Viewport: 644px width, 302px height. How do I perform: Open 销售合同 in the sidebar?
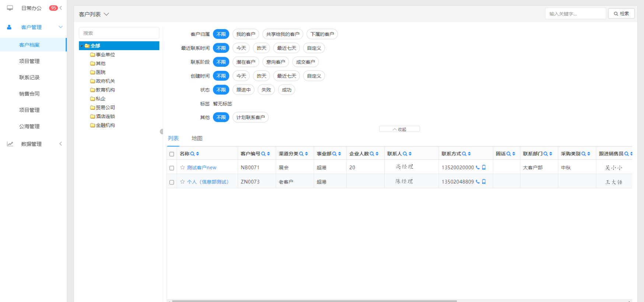29,94
